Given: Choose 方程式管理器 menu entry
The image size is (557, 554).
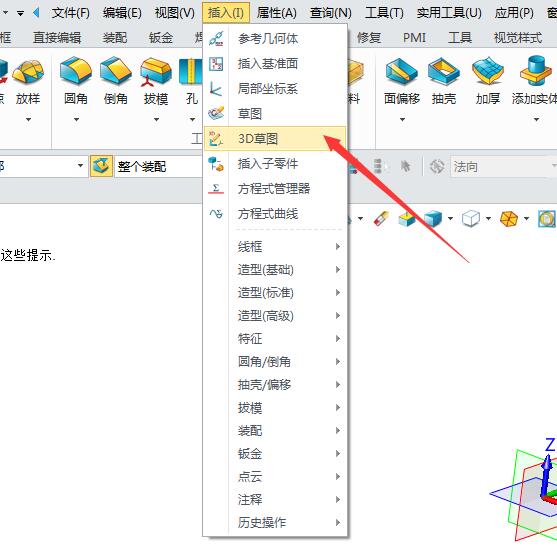Looking at the screenshot, I should coord(275,189).
